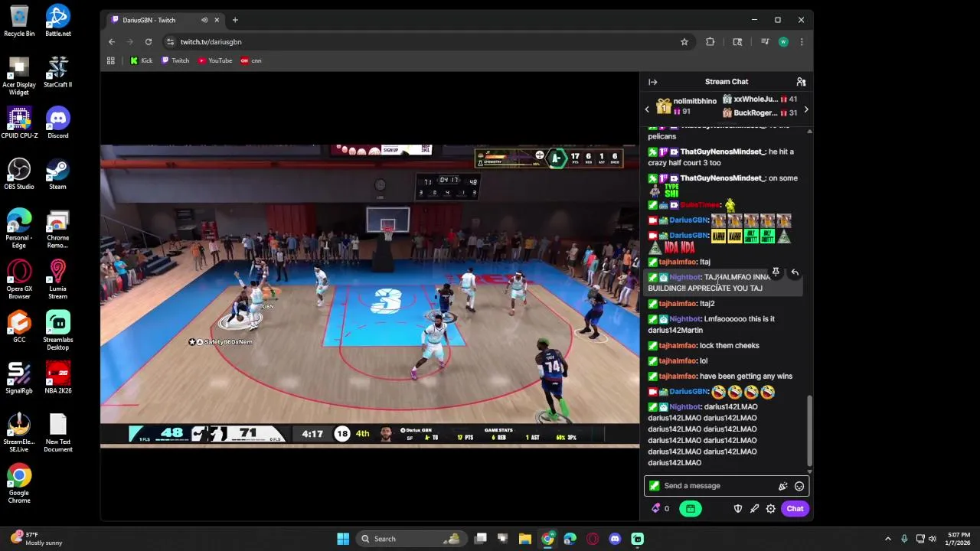Show next gift leaderboard entries

[805, 109]
